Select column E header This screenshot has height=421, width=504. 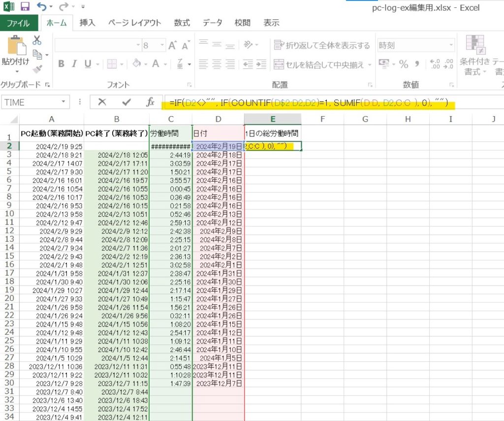[273, 119]
